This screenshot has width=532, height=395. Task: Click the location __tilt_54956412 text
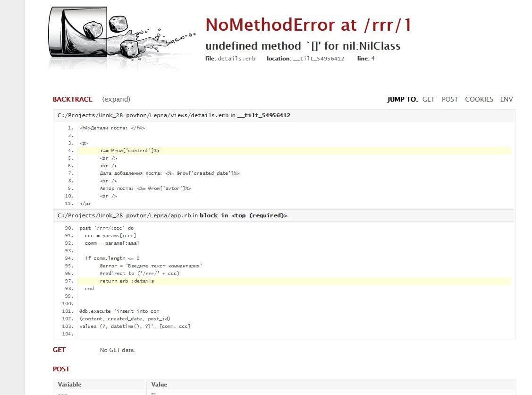pyautogui.click(x=305, y=59)
